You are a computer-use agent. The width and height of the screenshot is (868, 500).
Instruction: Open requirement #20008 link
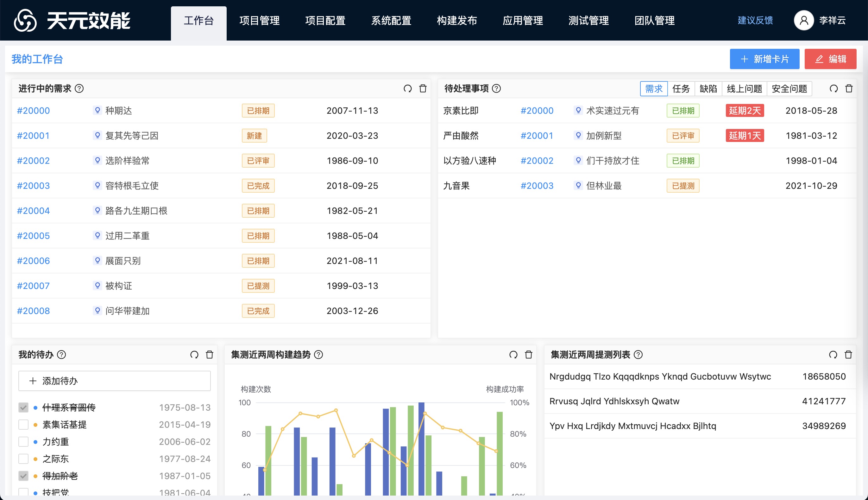33,311
